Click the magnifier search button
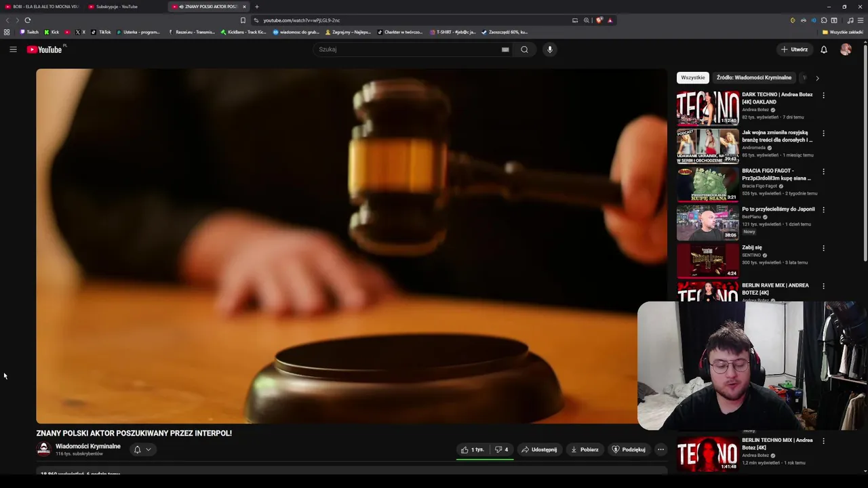Viewport: 868px width, 488px height. (x=524, y=49)
